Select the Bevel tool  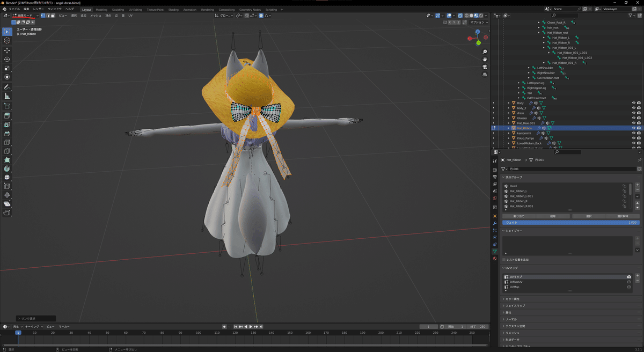[x=7, y=134]
